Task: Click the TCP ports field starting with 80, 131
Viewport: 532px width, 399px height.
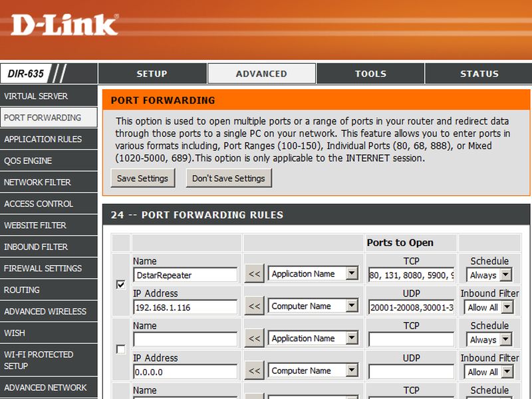Action: [x=411, y=275]
